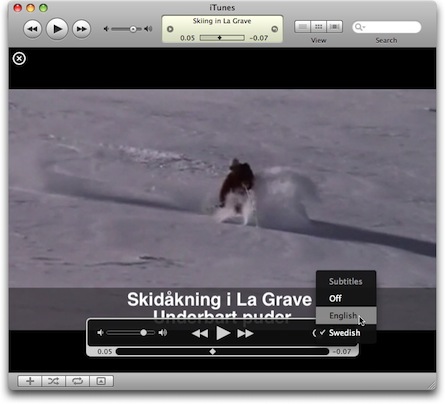Switch to Cover Flow view

click(x=335, y=26)
